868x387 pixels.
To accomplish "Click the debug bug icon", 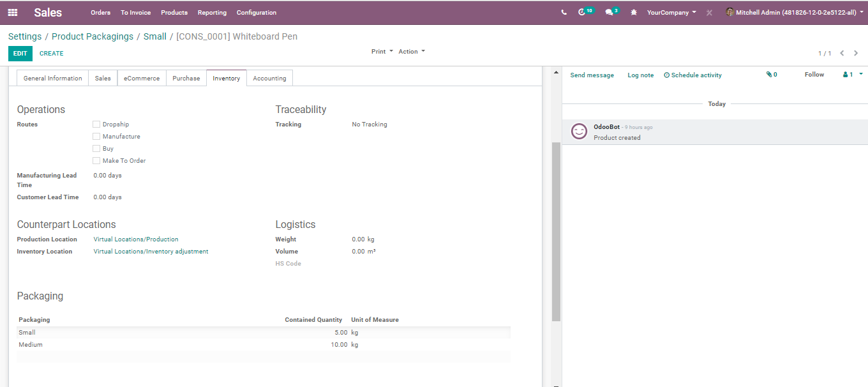I will (634, 13).
